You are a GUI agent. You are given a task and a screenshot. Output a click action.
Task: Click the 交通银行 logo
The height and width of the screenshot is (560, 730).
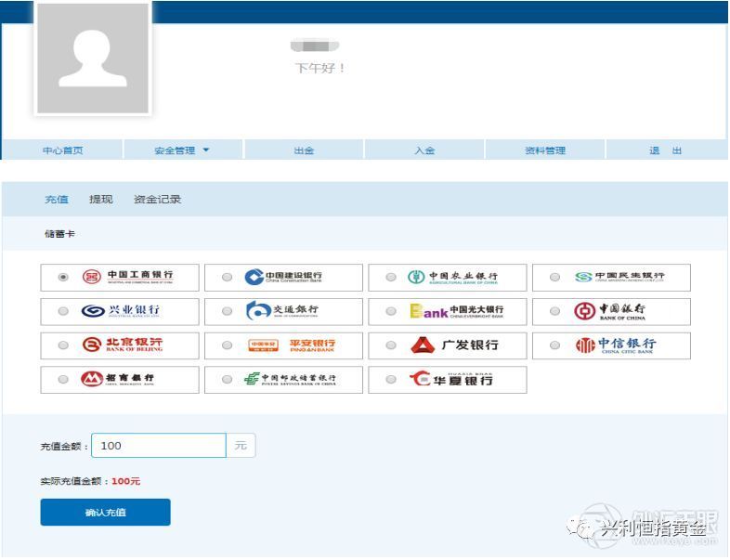pos(282,310)
